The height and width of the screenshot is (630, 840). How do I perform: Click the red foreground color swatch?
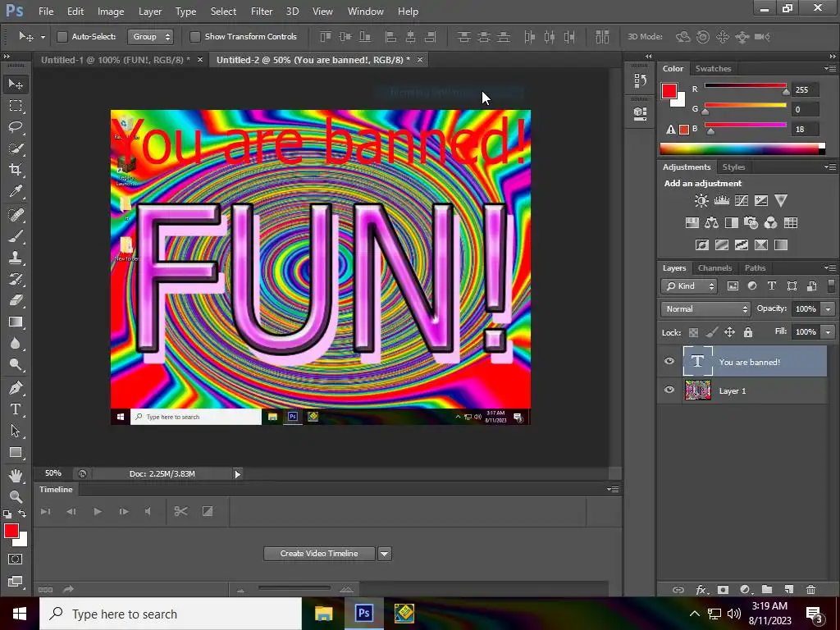tap(11, 532)
